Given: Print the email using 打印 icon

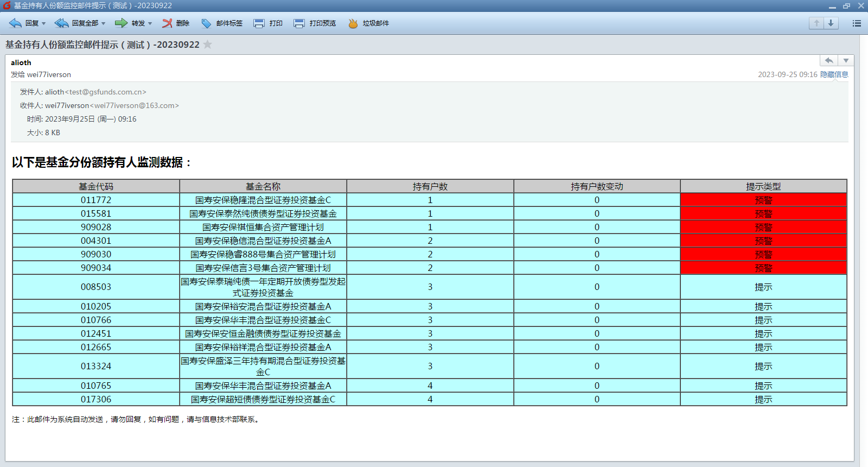Looking at the screenshot, I should point(259,23).
